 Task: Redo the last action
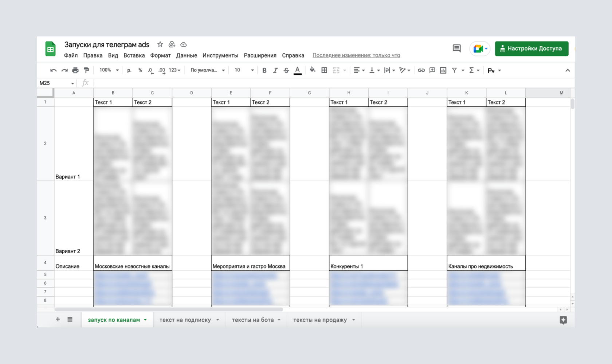[64, 70]
